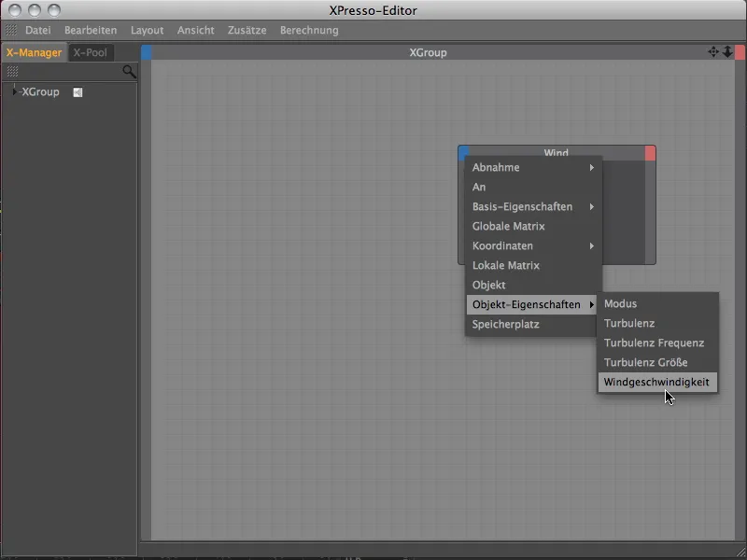Select the Speicherplatz entry
747x560 pixels.
(533, 324)
